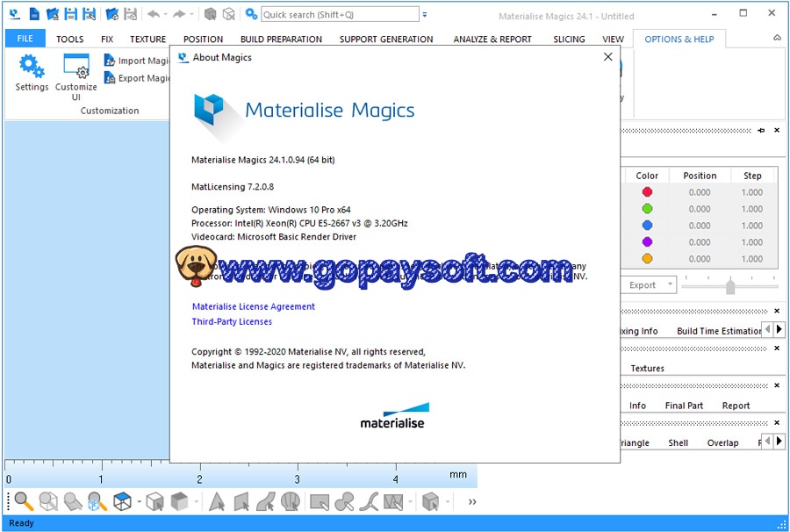Open the Final Part panel tab
790x532 pixels.
tap(684, 406)
